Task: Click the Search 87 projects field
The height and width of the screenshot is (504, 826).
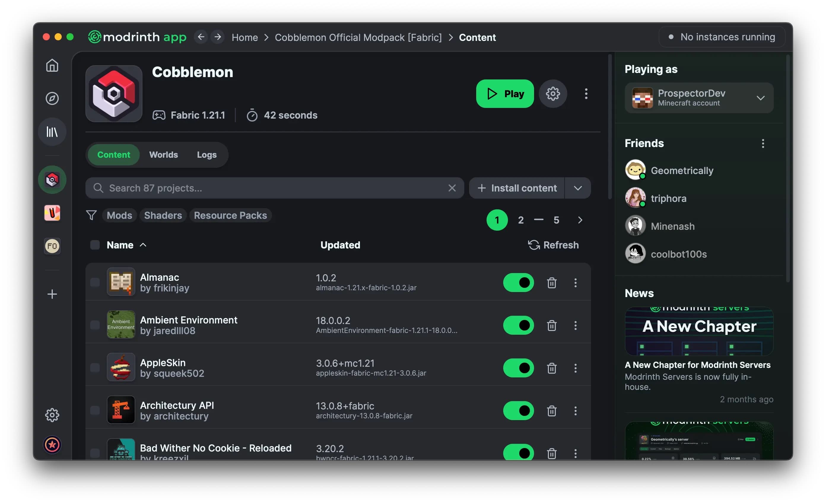Action: pos(275,188)
